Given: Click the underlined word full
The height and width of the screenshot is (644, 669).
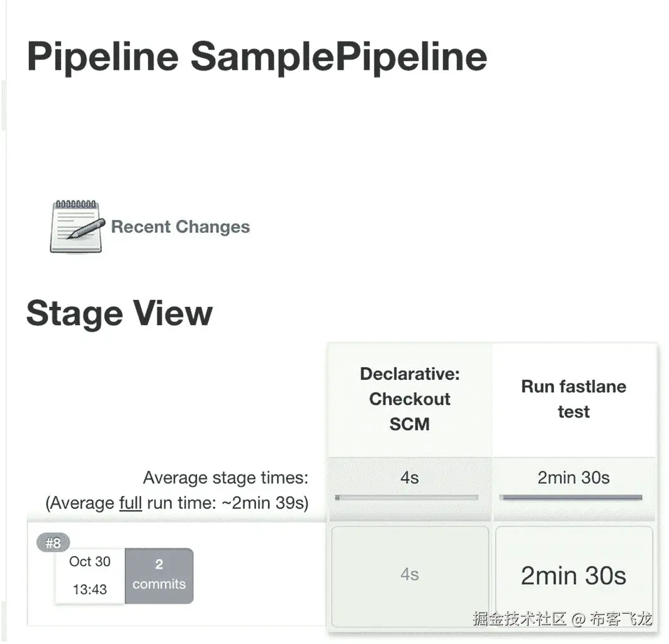Looking at the screenshot, I should [x=130, y=504].
